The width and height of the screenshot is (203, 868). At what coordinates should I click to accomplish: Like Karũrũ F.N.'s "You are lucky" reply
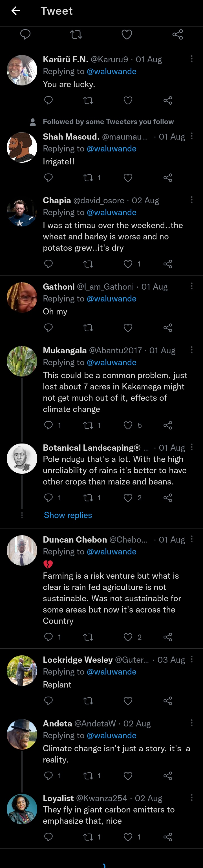click(x=128, y=100)
